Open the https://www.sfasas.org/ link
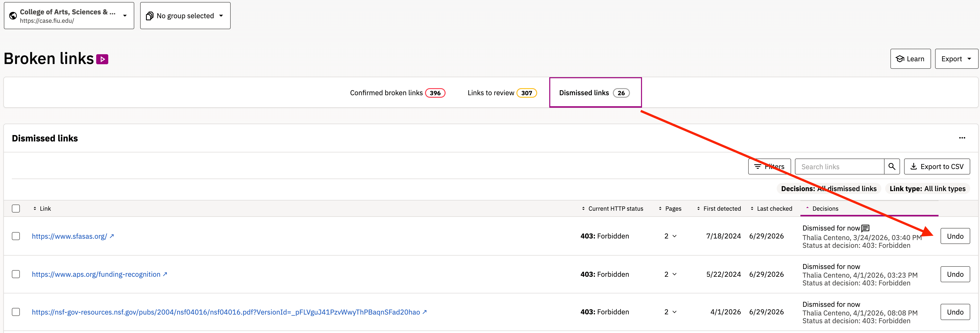The height and width of the screenshot is (333, 980). pyautogui.click(x=69, y=236)
